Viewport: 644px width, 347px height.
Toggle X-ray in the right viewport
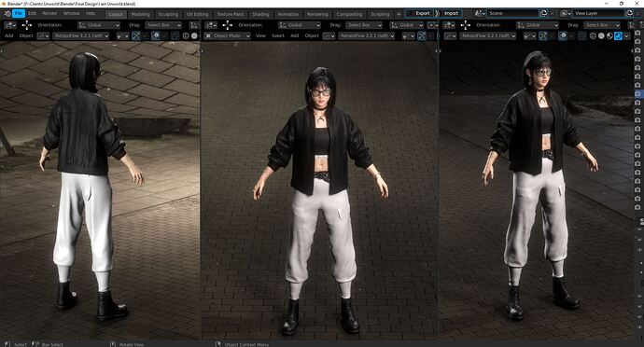(582, 35)
